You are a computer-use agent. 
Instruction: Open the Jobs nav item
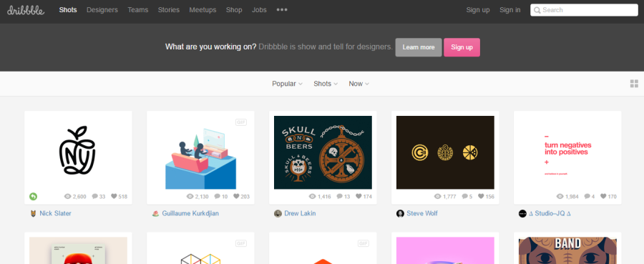pyautogui.click(x=259, y=10)
